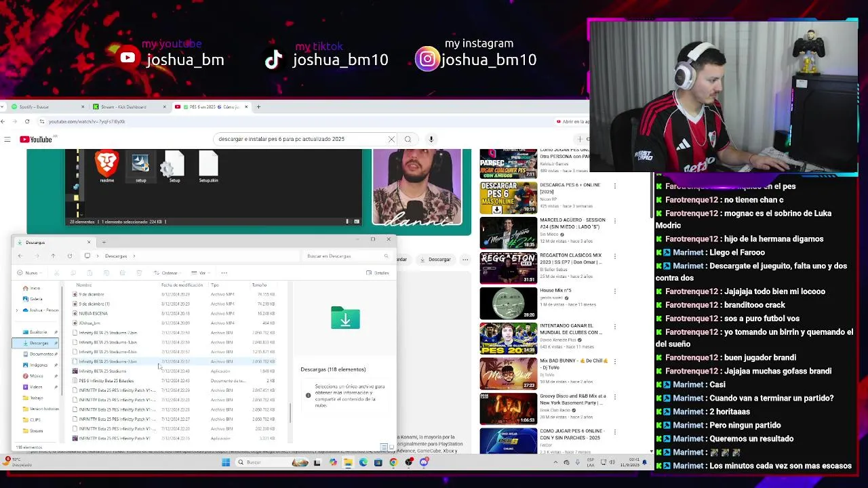Clear the YouTube search box text

[391, 139]
